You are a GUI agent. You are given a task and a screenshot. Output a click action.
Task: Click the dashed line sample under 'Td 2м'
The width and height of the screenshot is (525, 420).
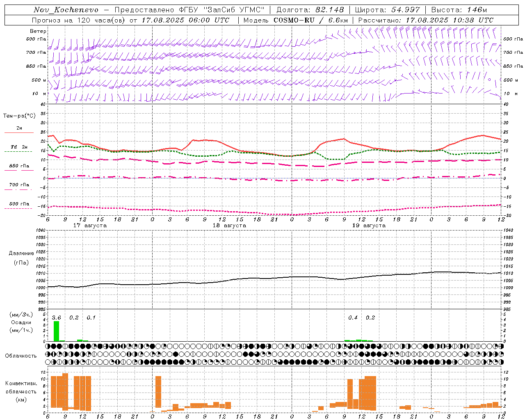coord(18,152)
